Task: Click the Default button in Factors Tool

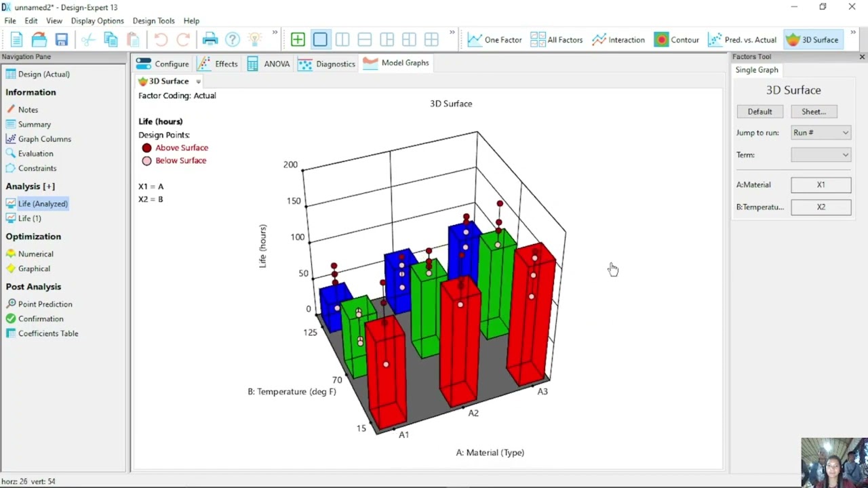Action: (x=759, y=112)
